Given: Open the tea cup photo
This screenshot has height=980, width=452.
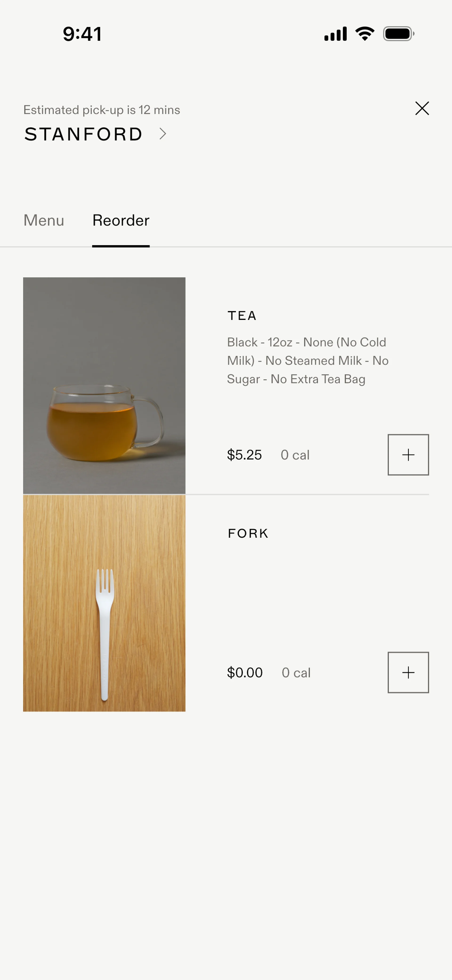Looking at the screenshot, I should [x=104, y=385].
